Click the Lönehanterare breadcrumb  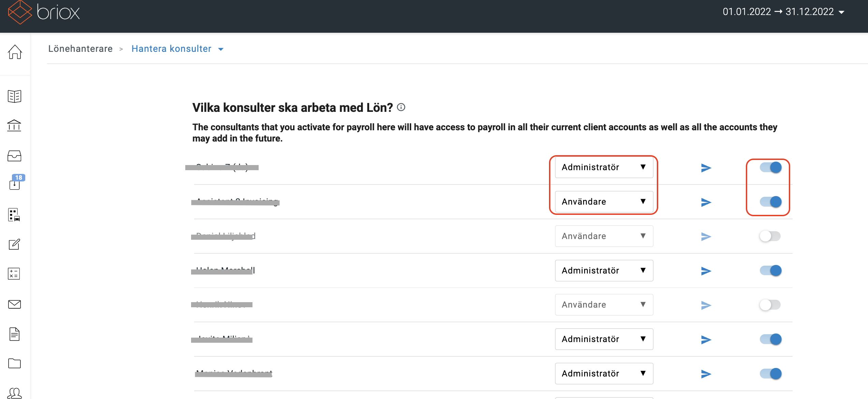coord(81,49)
